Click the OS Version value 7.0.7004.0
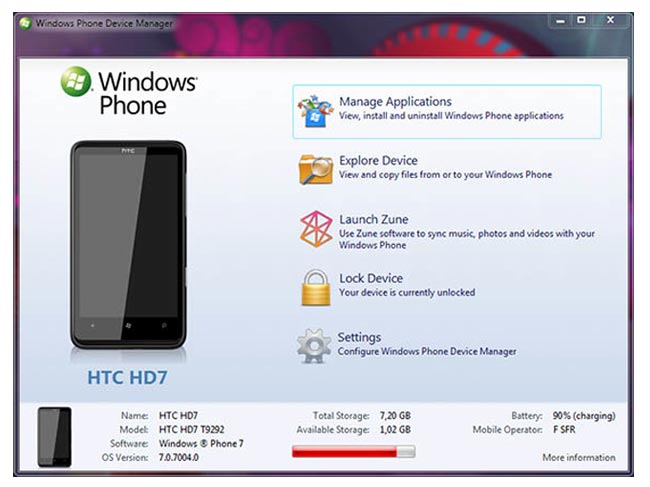Screen dimensions: 650x487 [179, 458]
